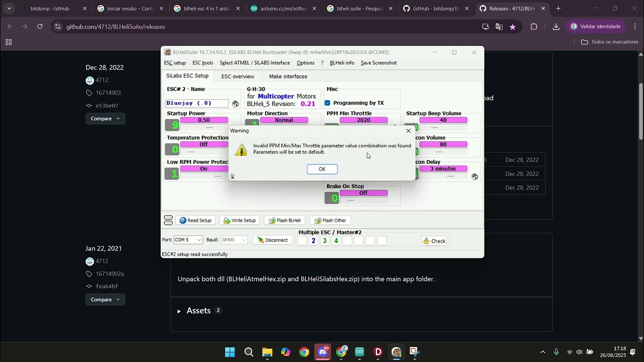Viewport: 644px width, 362px height.
Task: Click the Disconnect button
Action: click(273, 240)
